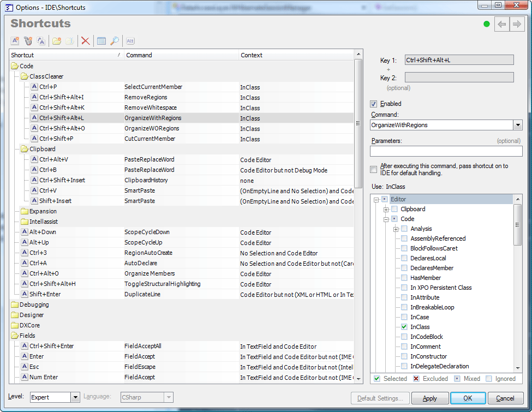
Task: Check the pass shortcut on to IDE checkbox
Action: point(374,169)
